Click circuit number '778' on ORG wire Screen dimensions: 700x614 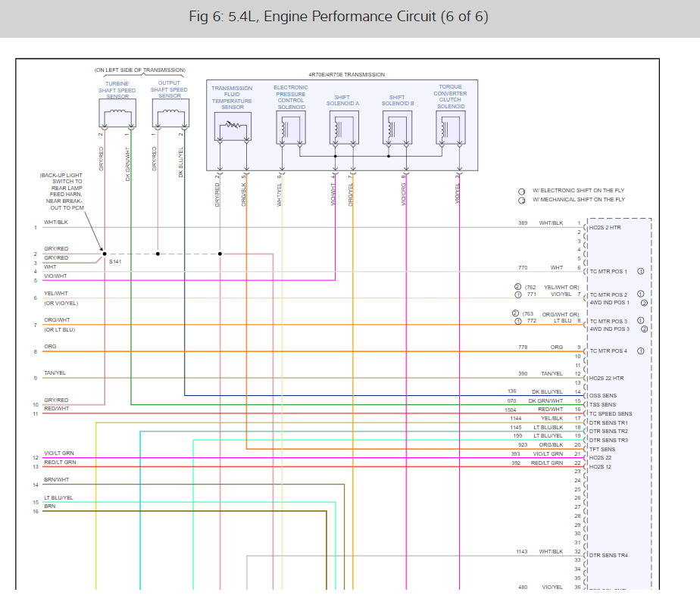tap(523, 348)
